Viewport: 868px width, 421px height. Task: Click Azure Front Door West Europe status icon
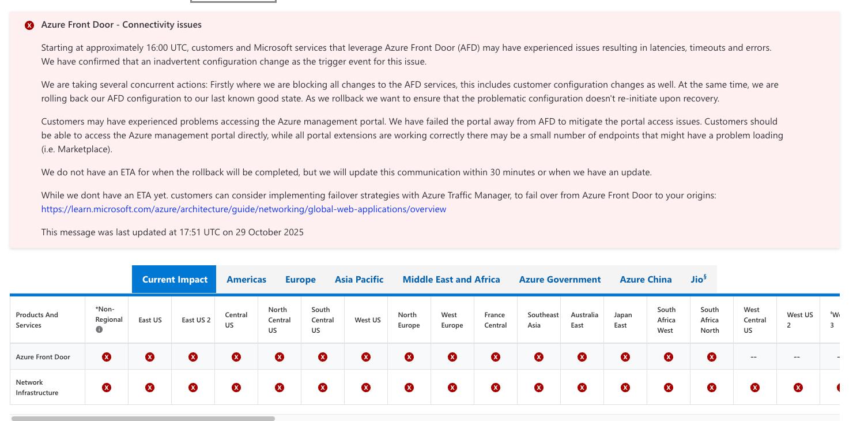point(452,357)
